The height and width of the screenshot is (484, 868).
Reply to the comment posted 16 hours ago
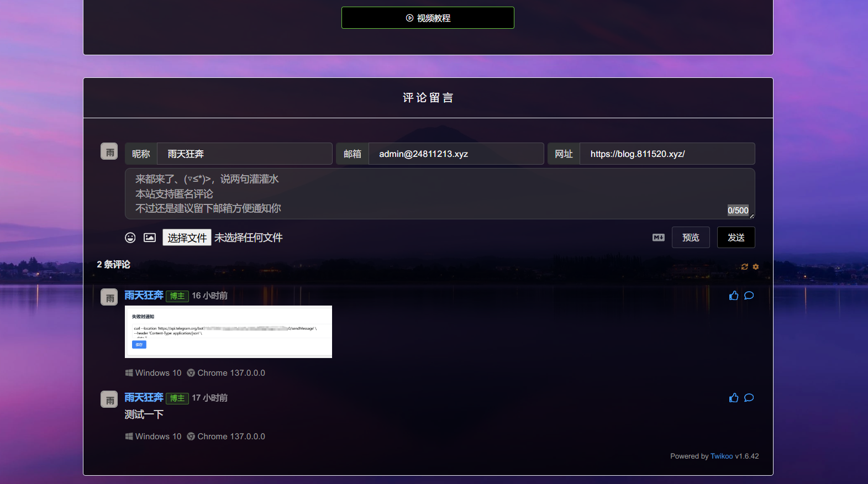749,296
